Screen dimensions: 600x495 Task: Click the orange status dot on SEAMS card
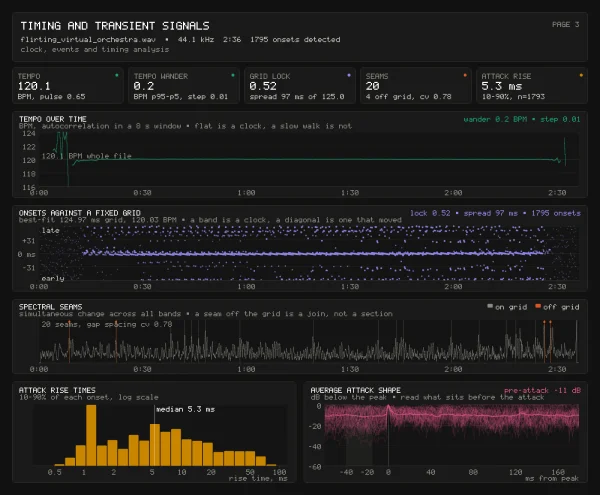[465, 75]
